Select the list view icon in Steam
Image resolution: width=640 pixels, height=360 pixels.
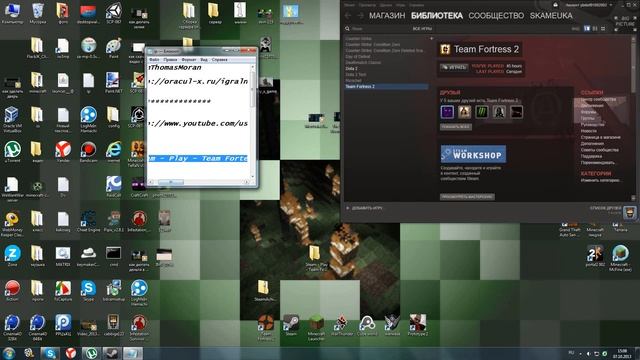(x=595, y=29)
